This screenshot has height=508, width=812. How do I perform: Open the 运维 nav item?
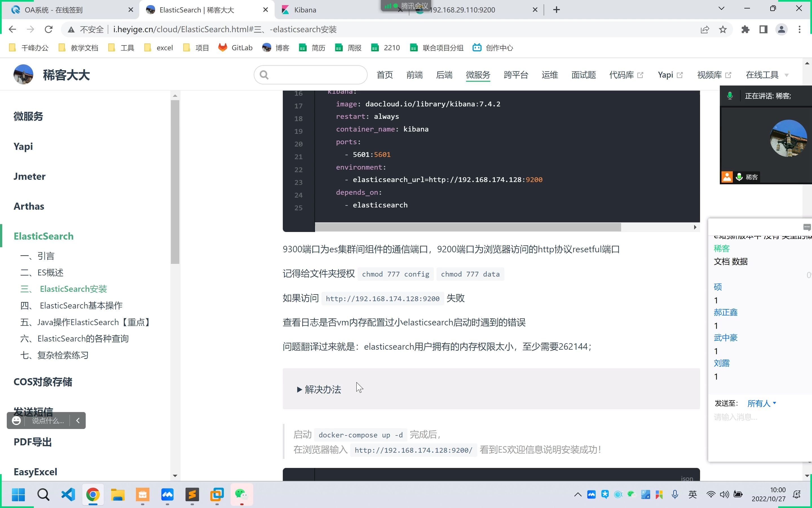tap(550, 75)
